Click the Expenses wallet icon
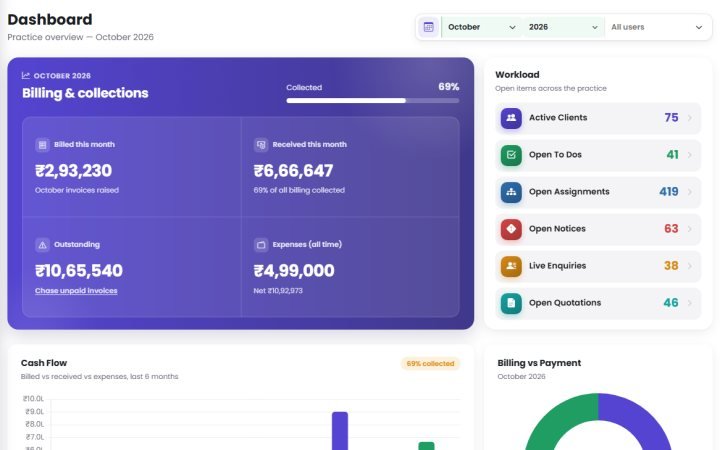 [x=261, y=245]
